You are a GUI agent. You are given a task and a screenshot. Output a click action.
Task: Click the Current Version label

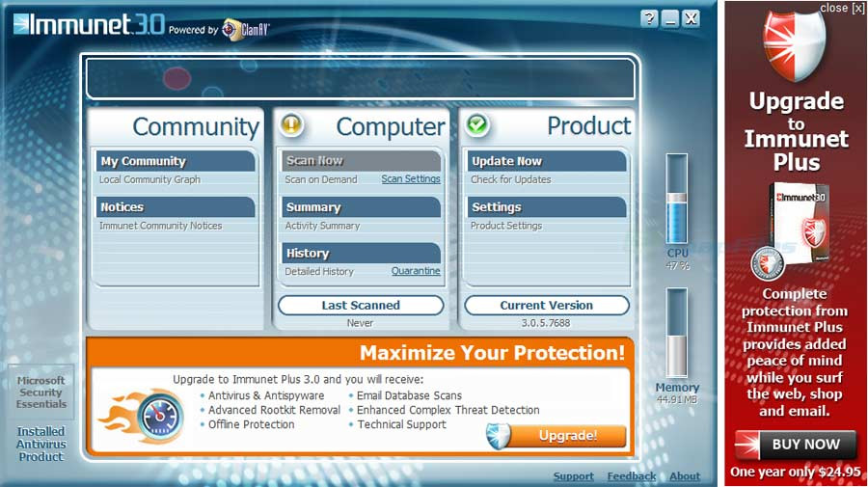tap(547, 306)
